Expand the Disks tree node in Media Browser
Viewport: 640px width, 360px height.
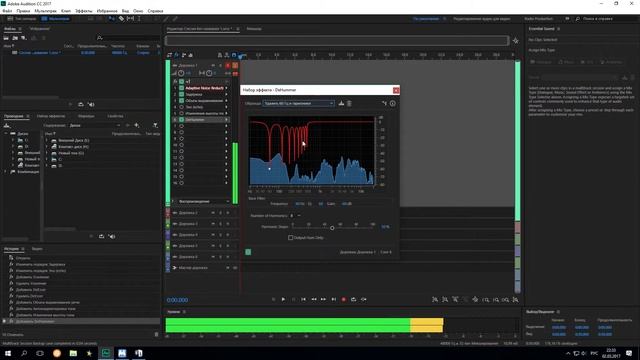click(x=6, y=133)
